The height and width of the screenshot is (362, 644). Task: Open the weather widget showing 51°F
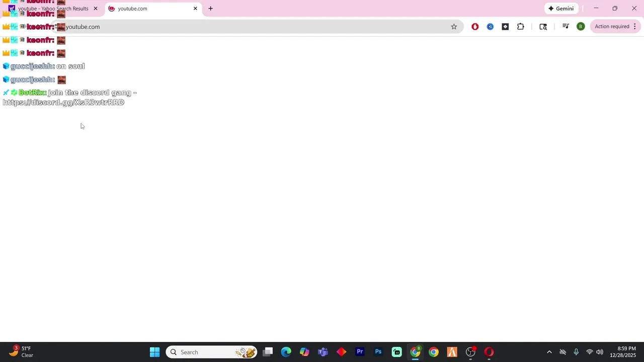[x=21, y=352]
